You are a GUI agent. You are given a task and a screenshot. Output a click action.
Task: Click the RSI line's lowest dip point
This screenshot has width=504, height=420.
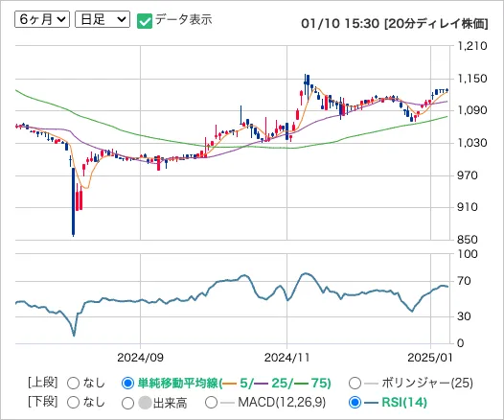tap(74, 336)
